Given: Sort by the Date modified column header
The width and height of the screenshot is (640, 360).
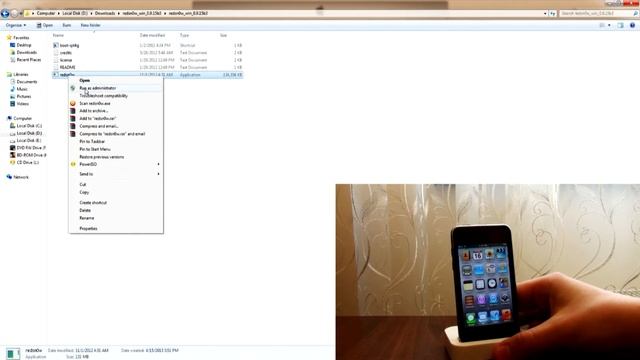Looking at the screenshot, I should click(152, 36).
